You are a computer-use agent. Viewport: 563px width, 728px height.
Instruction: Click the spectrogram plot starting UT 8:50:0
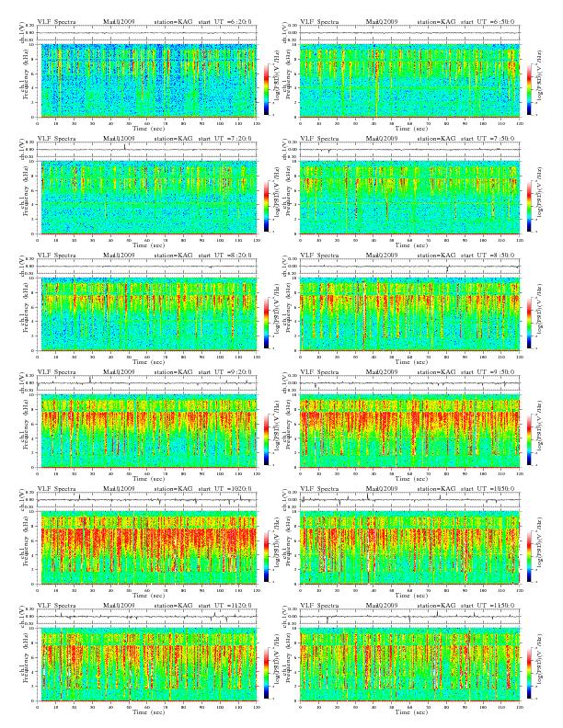click(x=409, y=314)
